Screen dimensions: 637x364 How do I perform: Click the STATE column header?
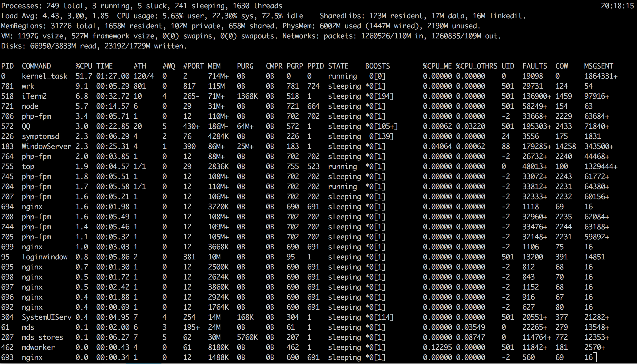[338, 66]
